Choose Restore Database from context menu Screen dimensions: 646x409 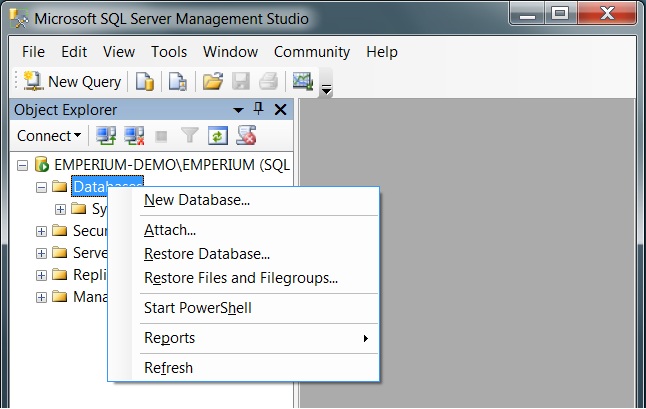tap(207, 254)
